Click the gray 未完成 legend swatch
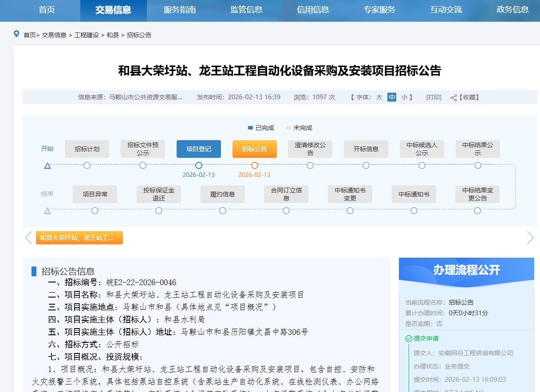Image resolution: width=540 pixels, height=392 pixels. point(288,128)
